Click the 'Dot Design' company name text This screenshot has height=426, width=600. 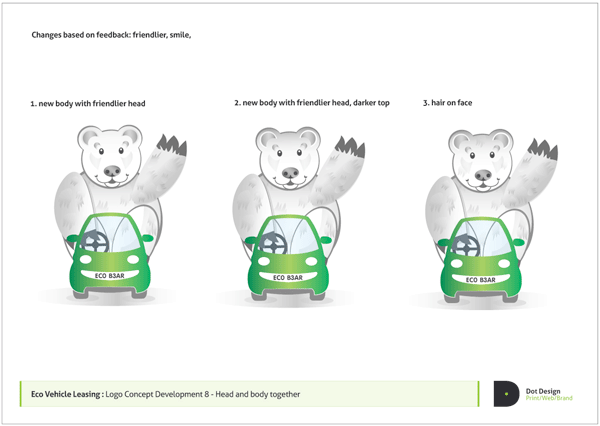(x=543, y=391)
